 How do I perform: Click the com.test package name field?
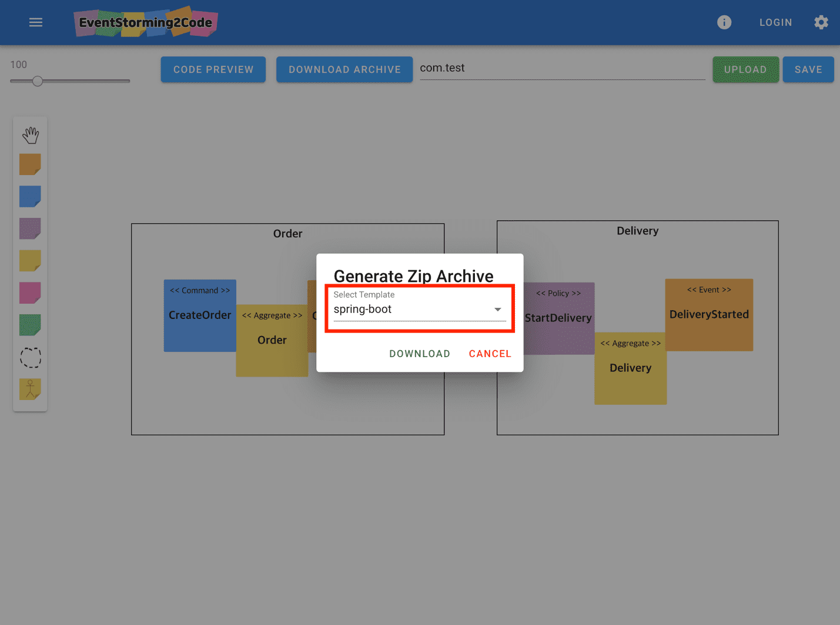pyautogui.click(x=562, y=68)
